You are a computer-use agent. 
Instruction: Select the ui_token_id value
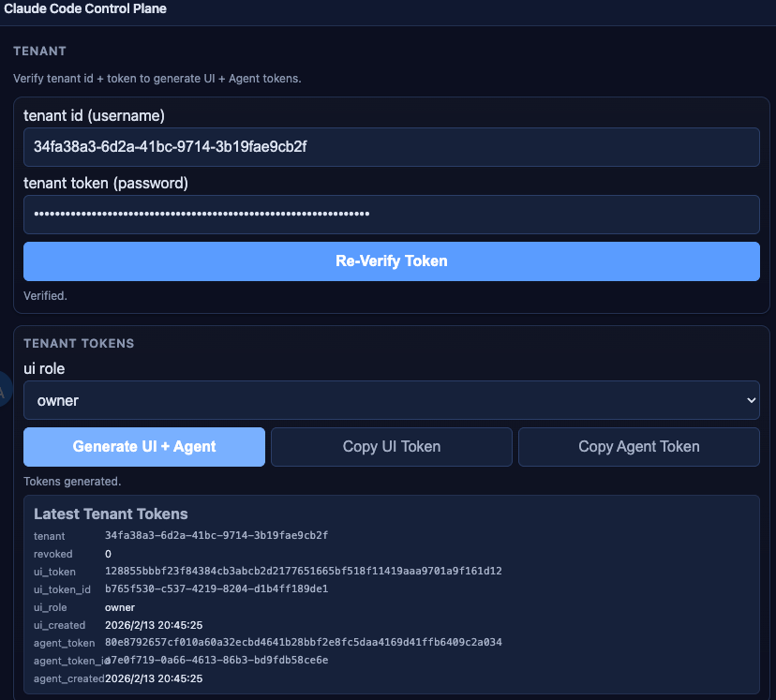tap(216, 589)
